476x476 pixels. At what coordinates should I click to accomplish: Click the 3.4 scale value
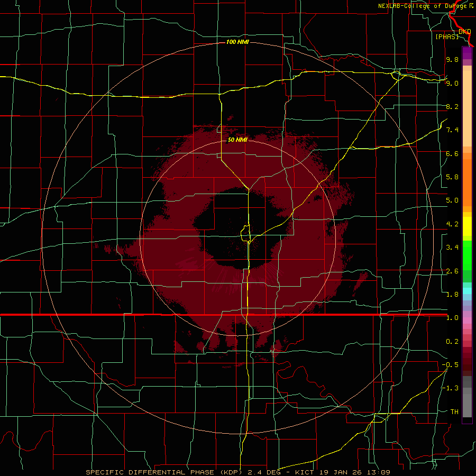click(x=452, y=248)
